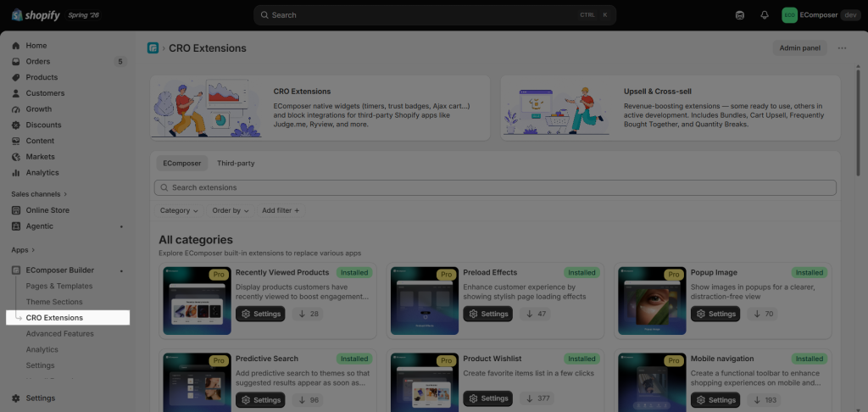Open Settings for Mobile navigation

(715, 400)
